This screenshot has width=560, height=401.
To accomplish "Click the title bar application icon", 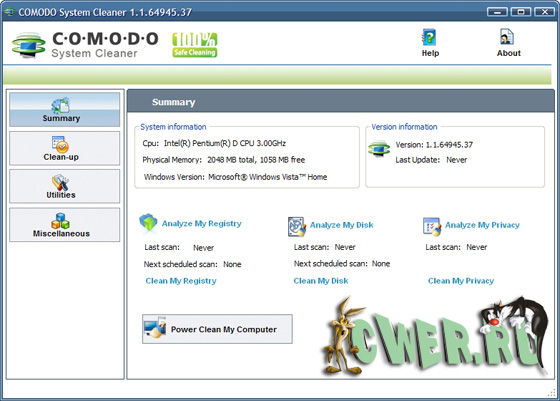I will (x=9, y=12).
